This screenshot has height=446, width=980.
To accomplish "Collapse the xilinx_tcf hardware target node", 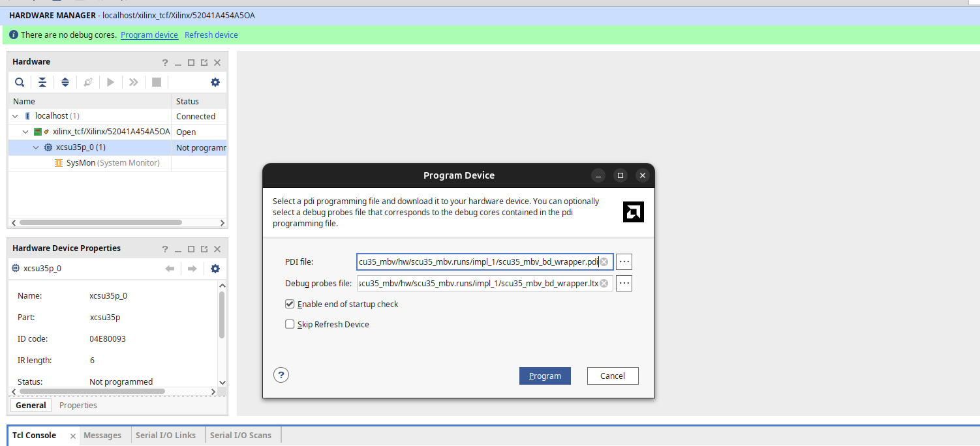I will pos(25,132).
